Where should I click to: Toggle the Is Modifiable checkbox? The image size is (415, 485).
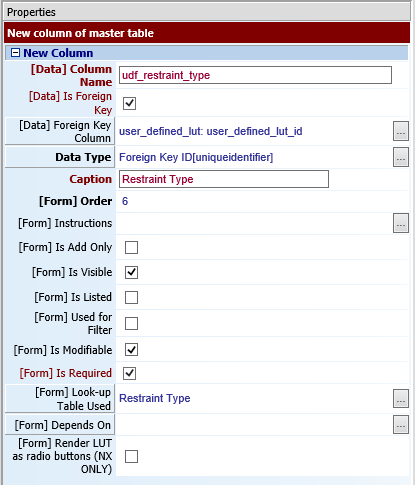coord(131,350)
